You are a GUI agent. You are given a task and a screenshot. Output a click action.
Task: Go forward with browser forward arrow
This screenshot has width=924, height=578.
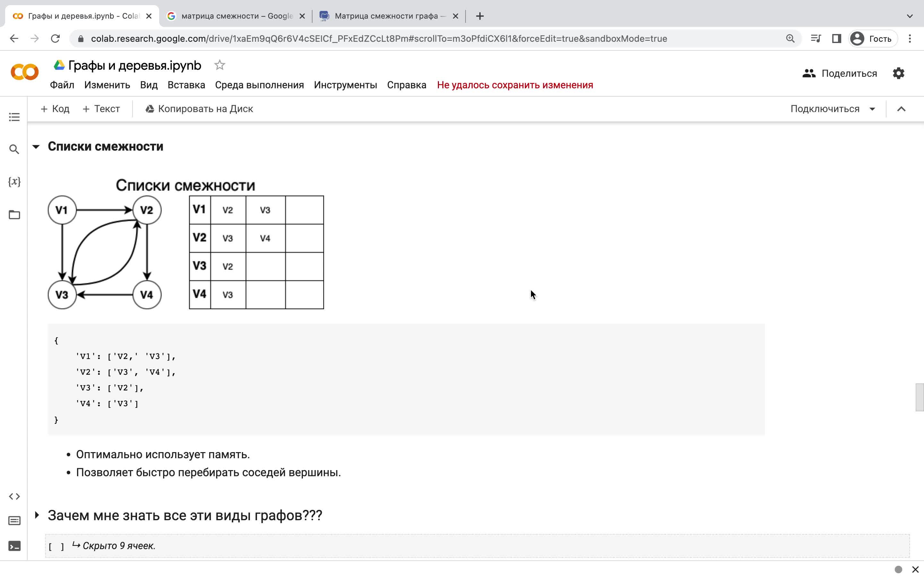click(35, 39)
